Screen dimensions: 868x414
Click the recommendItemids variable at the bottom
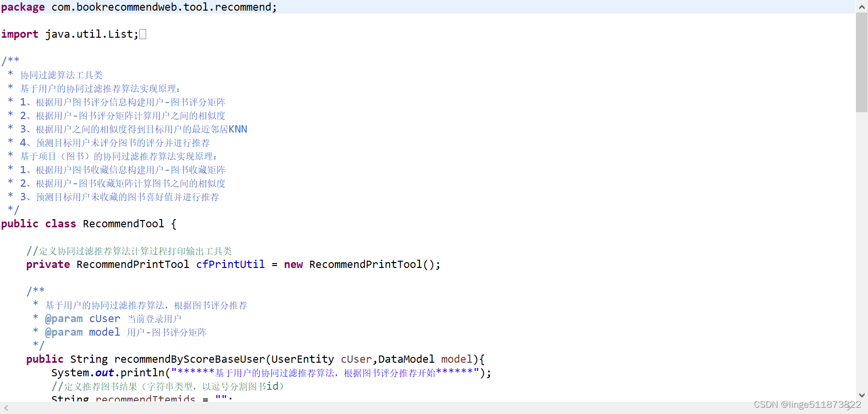point(145,399)
